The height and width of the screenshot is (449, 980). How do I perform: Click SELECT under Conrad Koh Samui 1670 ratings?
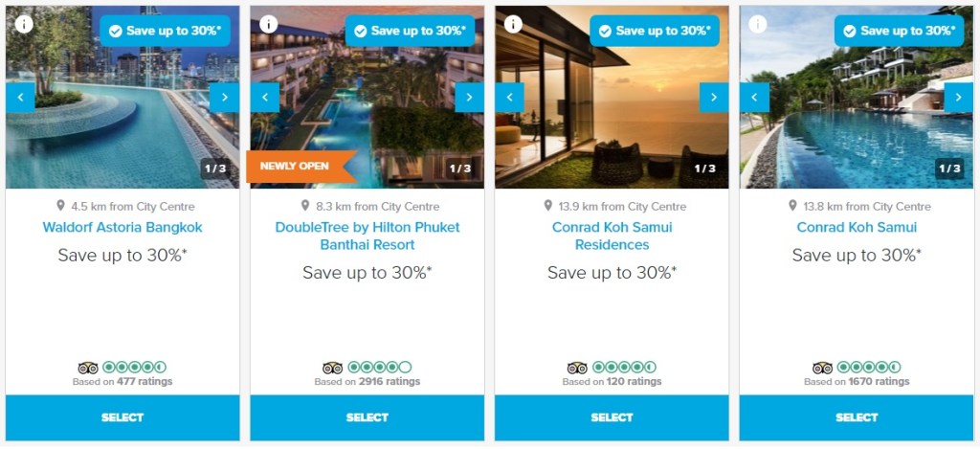[857, 417]
